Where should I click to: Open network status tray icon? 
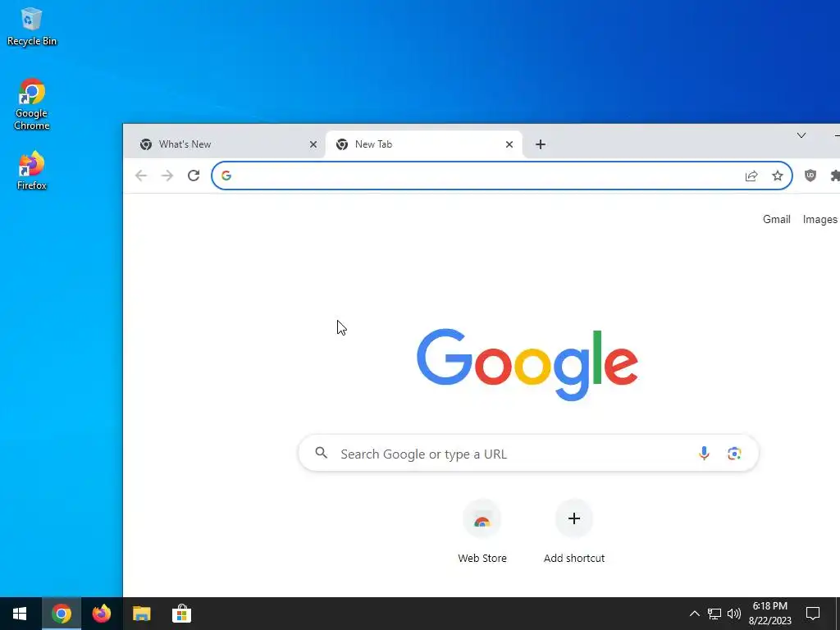click(x=714, y=614)
